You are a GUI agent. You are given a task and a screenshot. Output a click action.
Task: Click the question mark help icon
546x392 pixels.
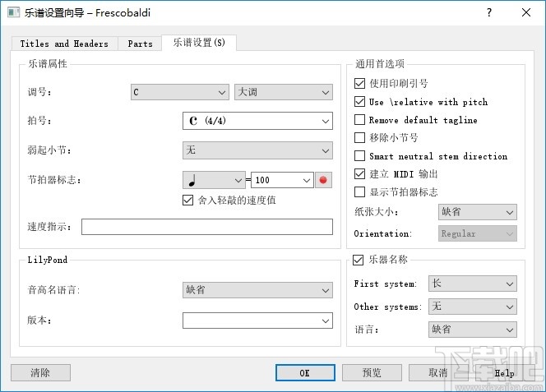point(489,12)
